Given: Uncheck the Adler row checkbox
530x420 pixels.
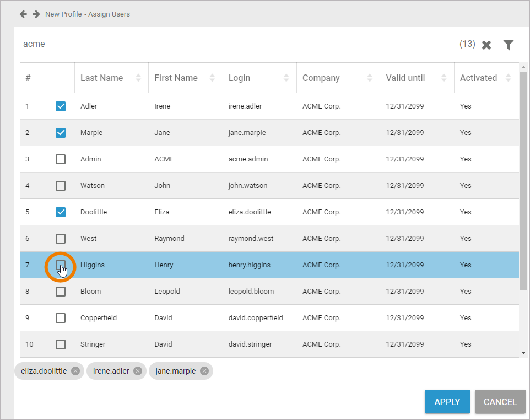Looking at the screenshot, I should click(x=61, y=106).
